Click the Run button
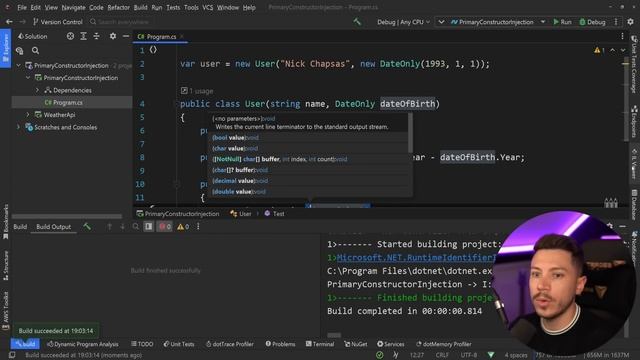 [x=562, y=22]
